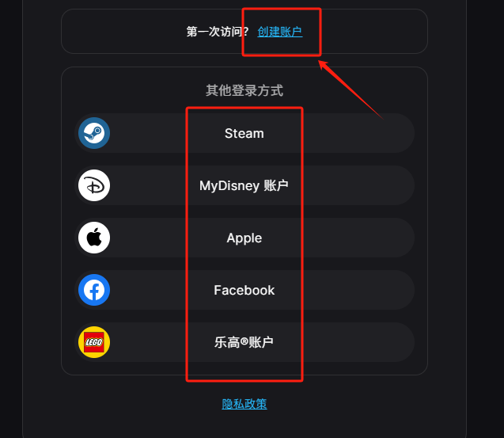The image size is (504, 438).
Task: Click the "Steam" text label
Action: click(244, 133)
